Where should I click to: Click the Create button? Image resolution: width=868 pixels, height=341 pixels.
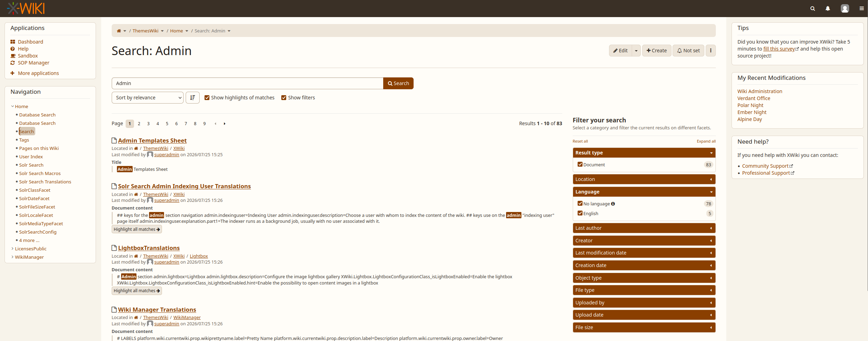(x=656, y=51)
